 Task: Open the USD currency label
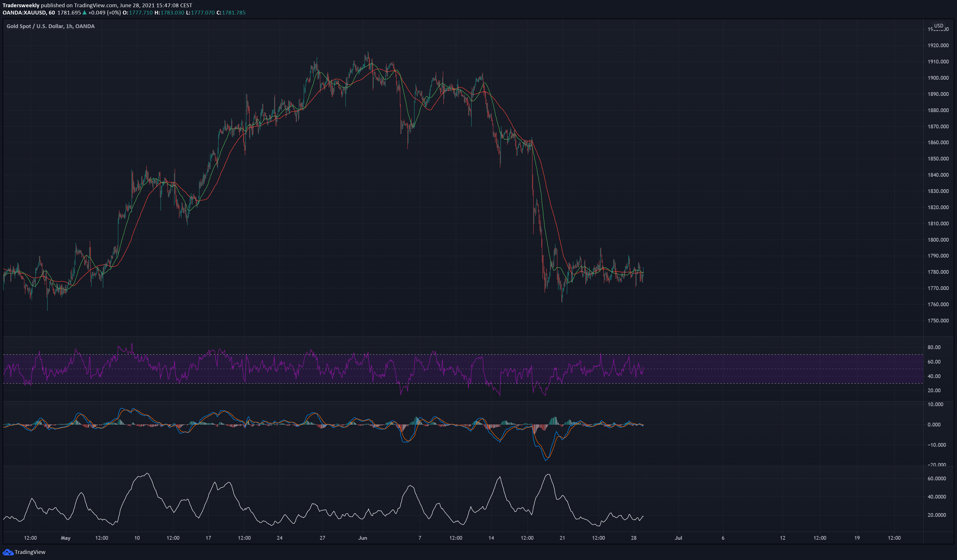pos(938,26)
